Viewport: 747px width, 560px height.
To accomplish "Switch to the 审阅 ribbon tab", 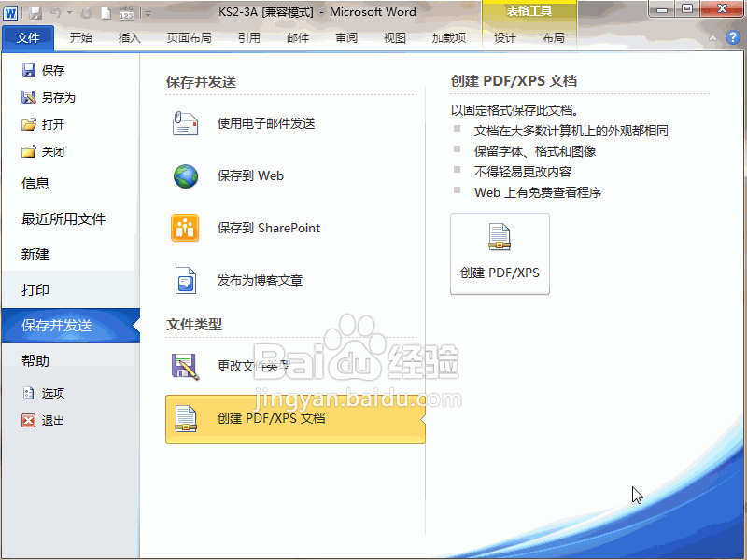I will pyautogui.click(x=346, y=37).
